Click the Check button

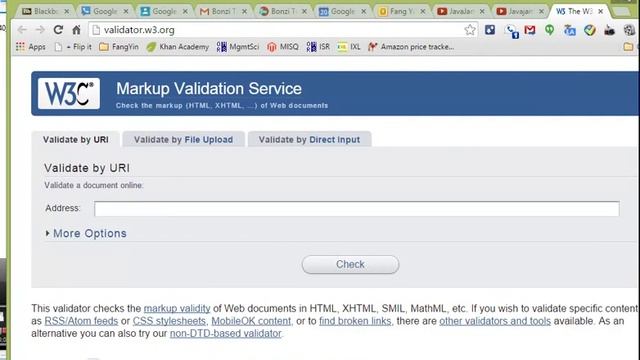[x=350, y=264]
